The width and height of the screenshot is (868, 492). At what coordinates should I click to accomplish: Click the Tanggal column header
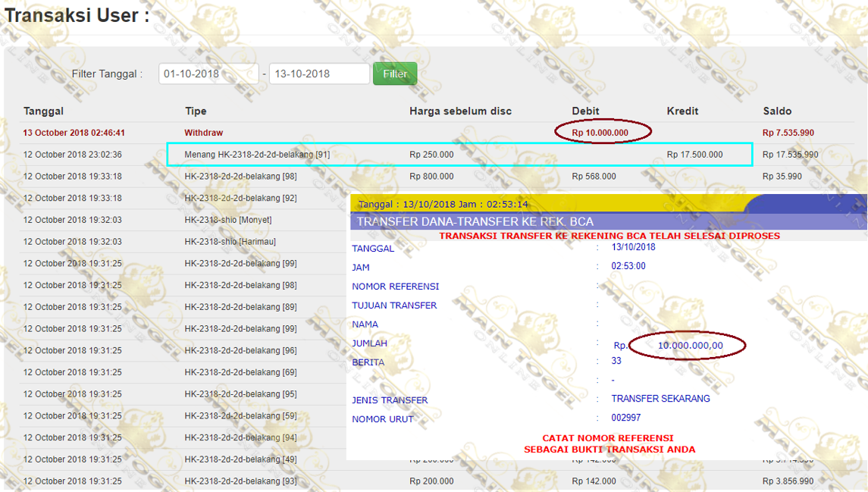[43, 111]
